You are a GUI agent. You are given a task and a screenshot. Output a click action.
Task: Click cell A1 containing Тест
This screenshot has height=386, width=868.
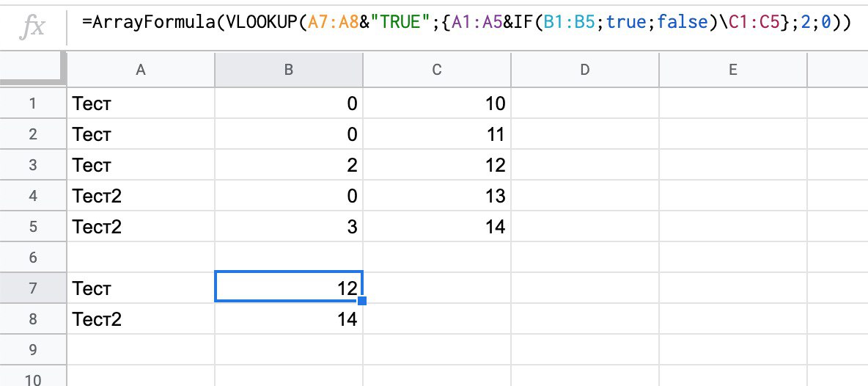tap(140, 103)
